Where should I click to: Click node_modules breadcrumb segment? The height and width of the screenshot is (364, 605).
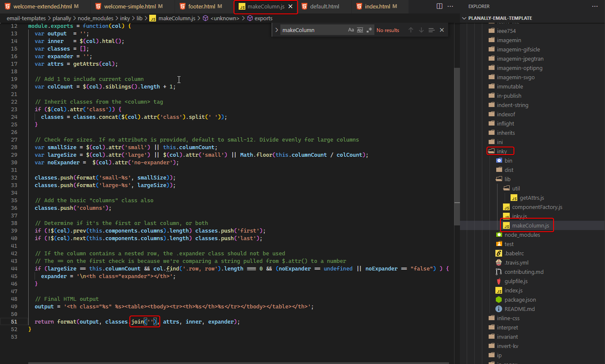pos(95,18)
